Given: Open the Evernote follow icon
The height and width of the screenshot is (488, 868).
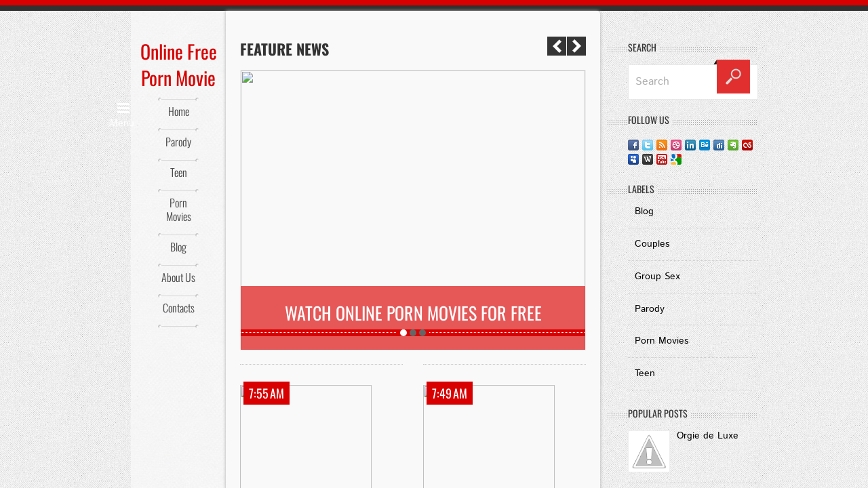Looking at the screenshot, I should [733, 145].
